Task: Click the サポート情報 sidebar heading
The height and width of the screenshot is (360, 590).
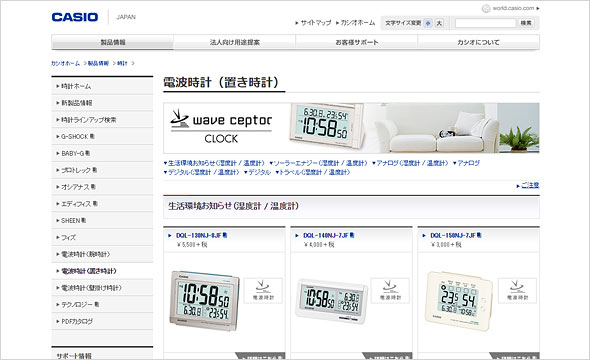Action: coord(74,355)
